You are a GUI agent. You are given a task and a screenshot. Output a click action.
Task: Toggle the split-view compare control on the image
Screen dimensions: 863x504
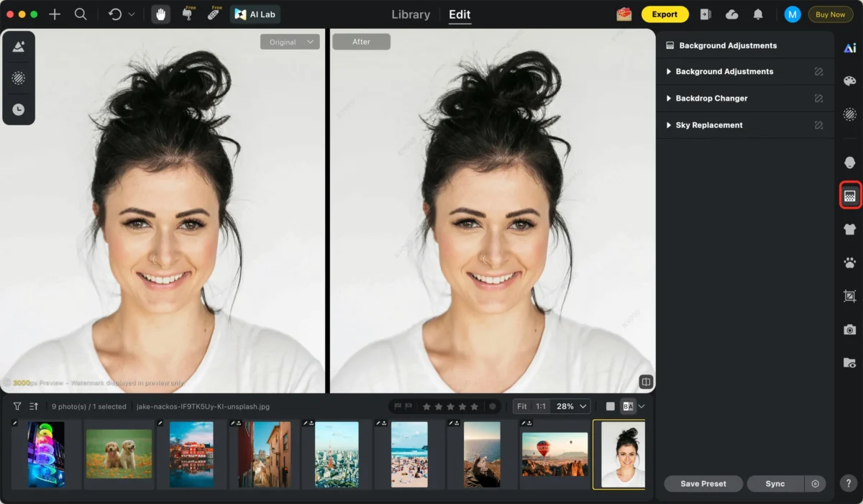tap(645, 382)
